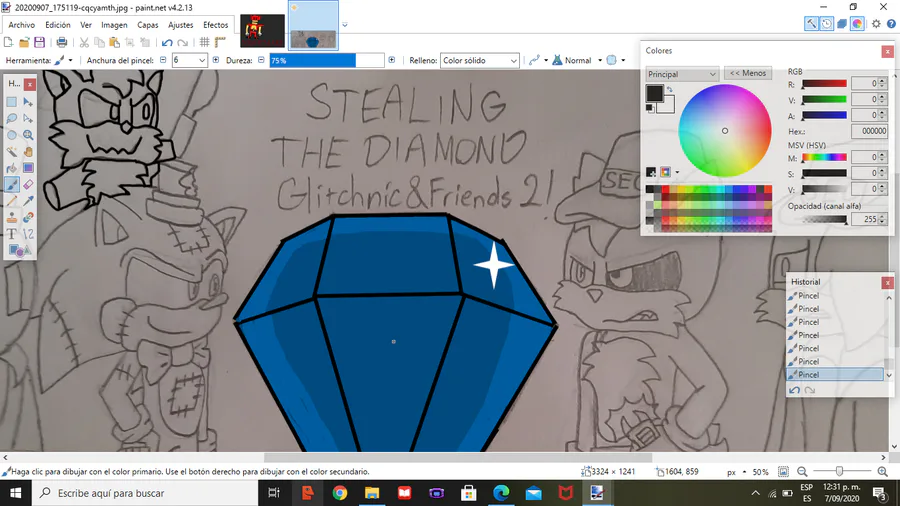Toggle the pixel grid view

(204, 42)
